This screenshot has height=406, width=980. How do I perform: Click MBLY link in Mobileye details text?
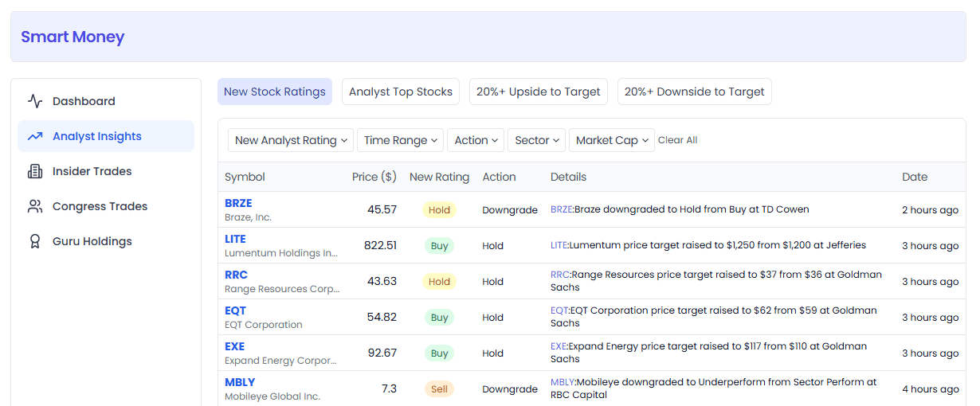(563, 382)
